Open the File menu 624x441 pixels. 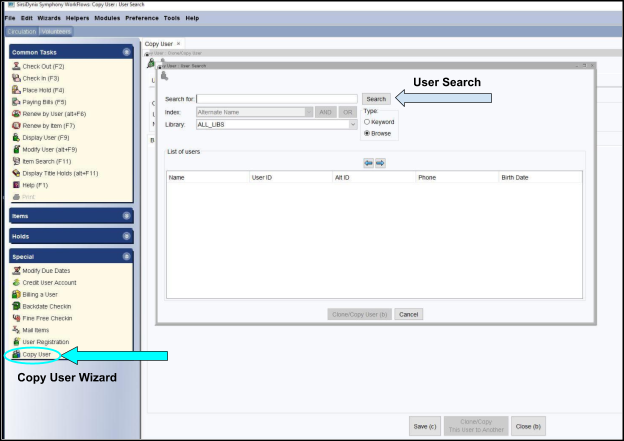pos(10,18)
